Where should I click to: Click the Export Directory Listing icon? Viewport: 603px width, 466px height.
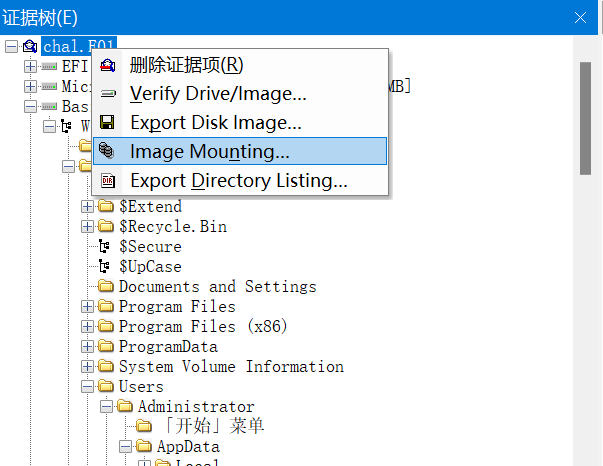pos(108,181)
